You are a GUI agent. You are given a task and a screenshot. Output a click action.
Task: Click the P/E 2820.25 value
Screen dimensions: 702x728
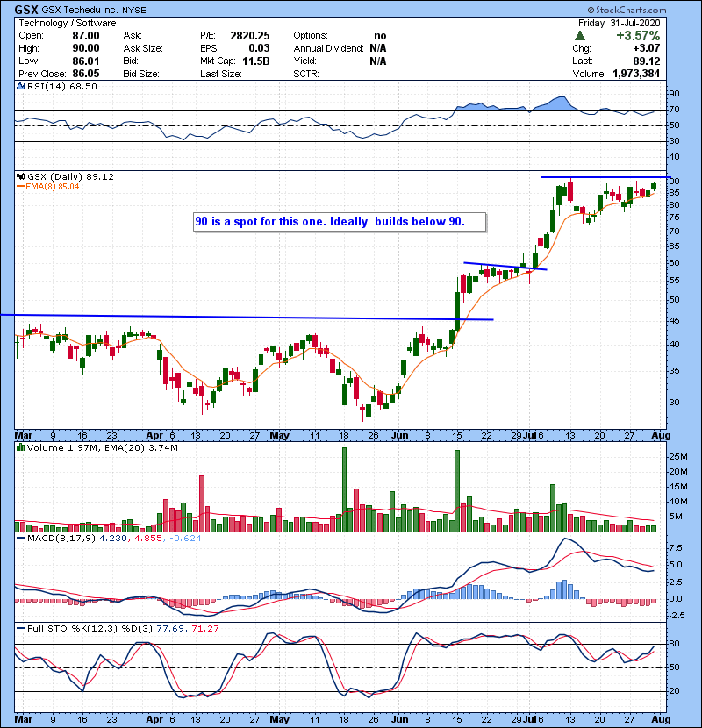click(250, 36)
